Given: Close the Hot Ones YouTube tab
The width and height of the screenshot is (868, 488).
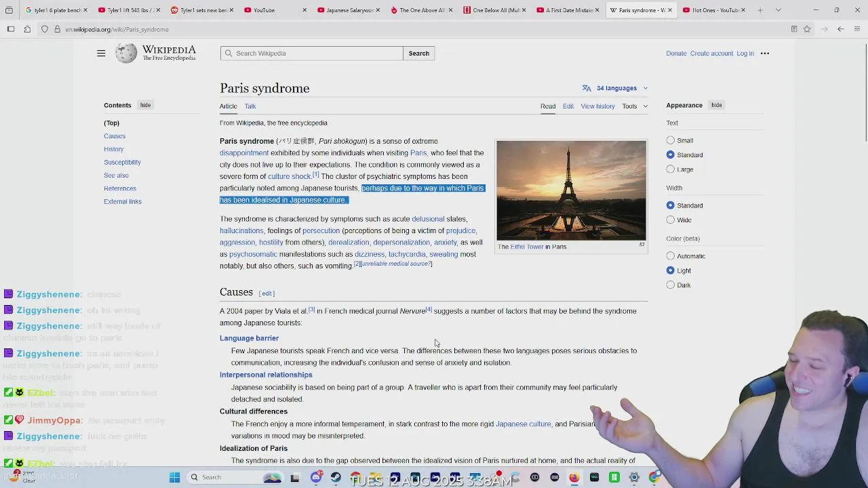Looking at the screenshot, I should 743,10.
